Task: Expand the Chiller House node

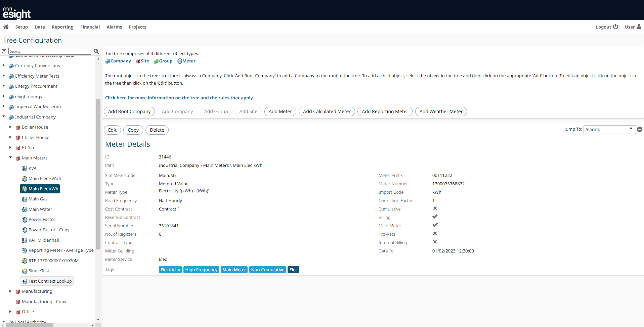Action: coord(10,137)
